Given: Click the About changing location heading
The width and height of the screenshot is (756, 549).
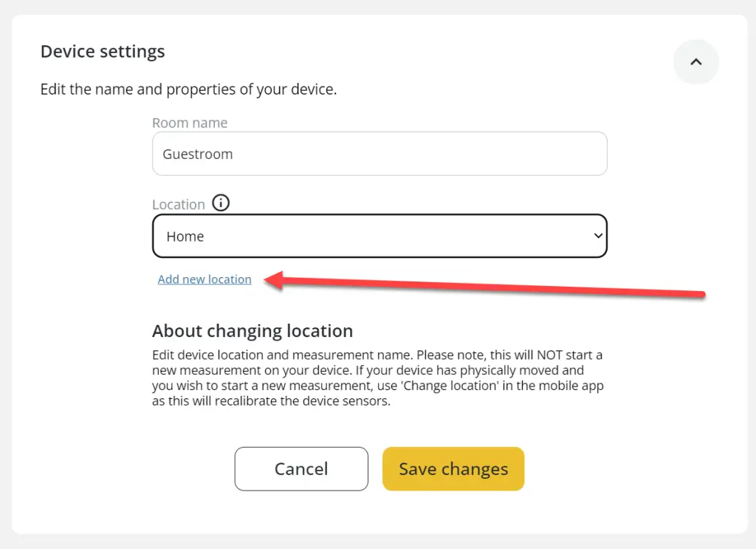Looking at the screenshot, I should [252, 330].
